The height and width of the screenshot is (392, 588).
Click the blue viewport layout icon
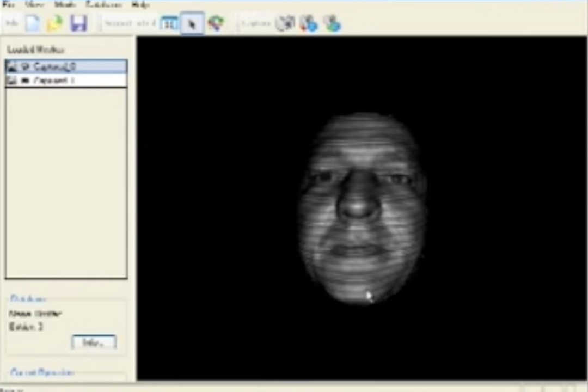pos(169,24)
